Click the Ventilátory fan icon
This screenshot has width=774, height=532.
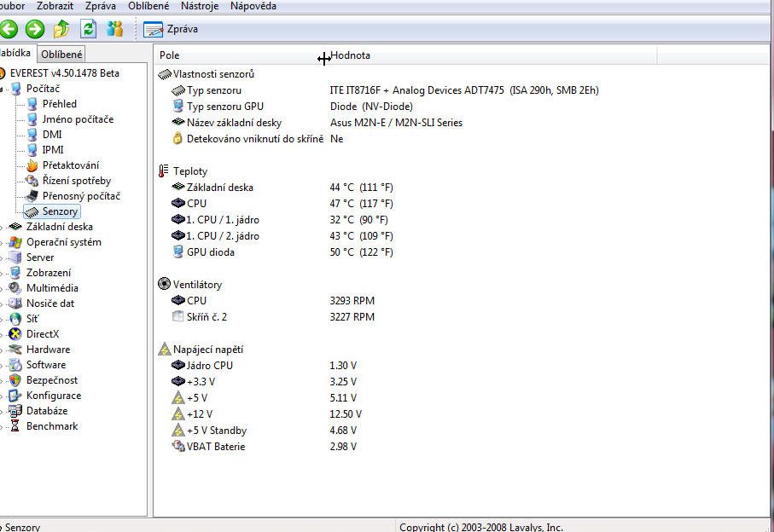click(x=164, y=284)
